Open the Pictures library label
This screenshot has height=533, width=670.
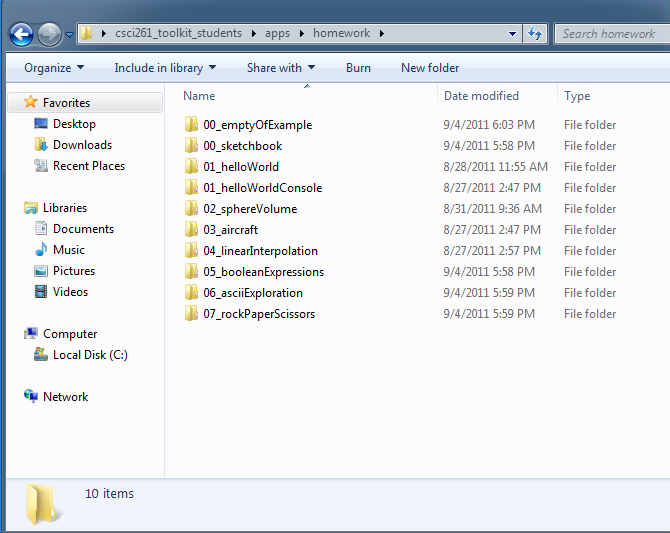(x=74, y=271)
